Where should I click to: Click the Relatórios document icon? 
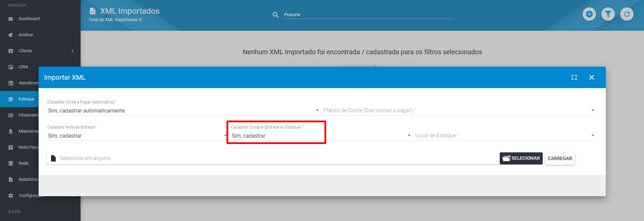click(11, 179)
